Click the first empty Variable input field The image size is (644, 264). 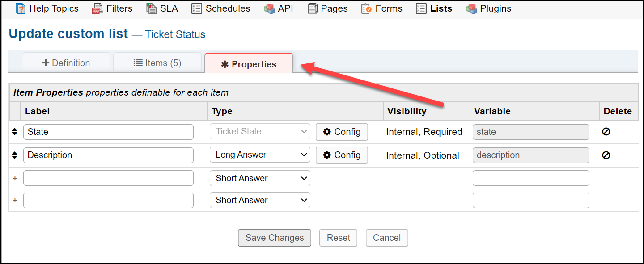531,178
